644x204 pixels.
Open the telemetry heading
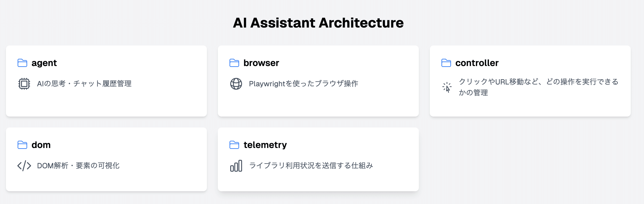tap(265, 145)
